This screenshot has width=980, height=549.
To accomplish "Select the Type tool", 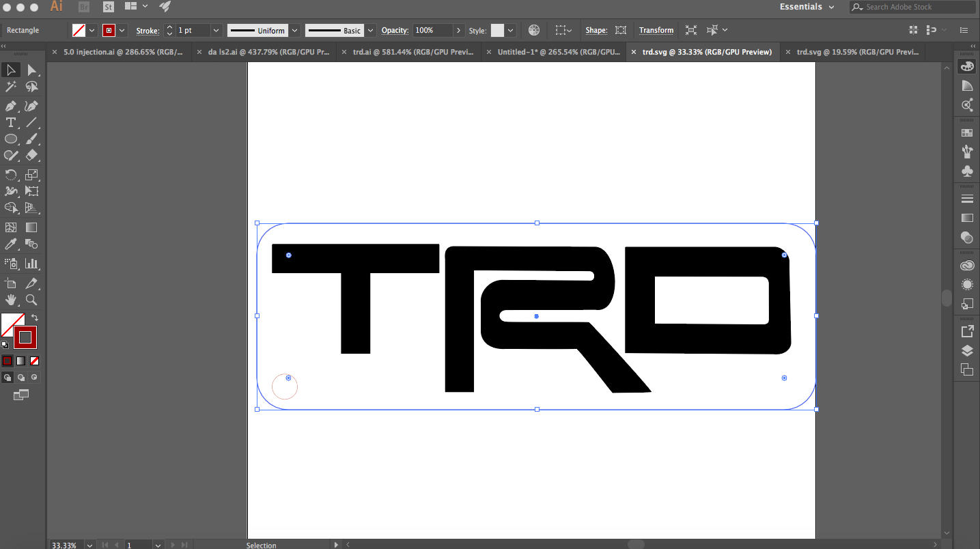I will click(x=11, y=123).
